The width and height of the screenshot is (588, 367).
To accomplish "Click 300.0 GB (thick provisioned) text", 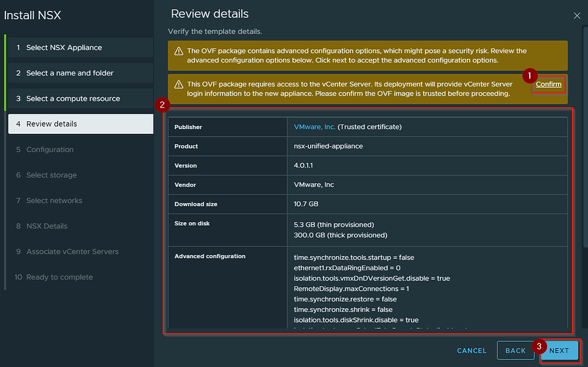I will tap(341, 235).
